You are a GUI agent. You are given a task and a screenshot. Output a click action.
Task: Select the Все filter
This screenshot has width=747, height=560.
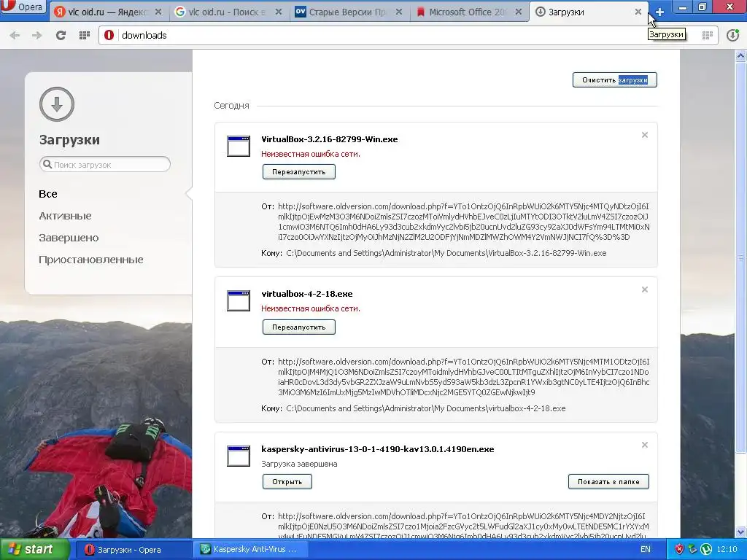point(48,194)
